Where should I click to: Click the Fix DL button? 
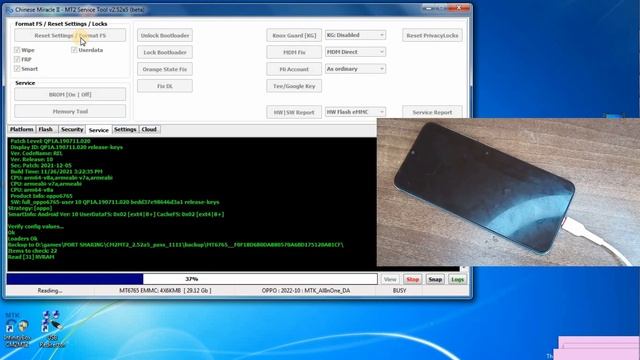165,86
